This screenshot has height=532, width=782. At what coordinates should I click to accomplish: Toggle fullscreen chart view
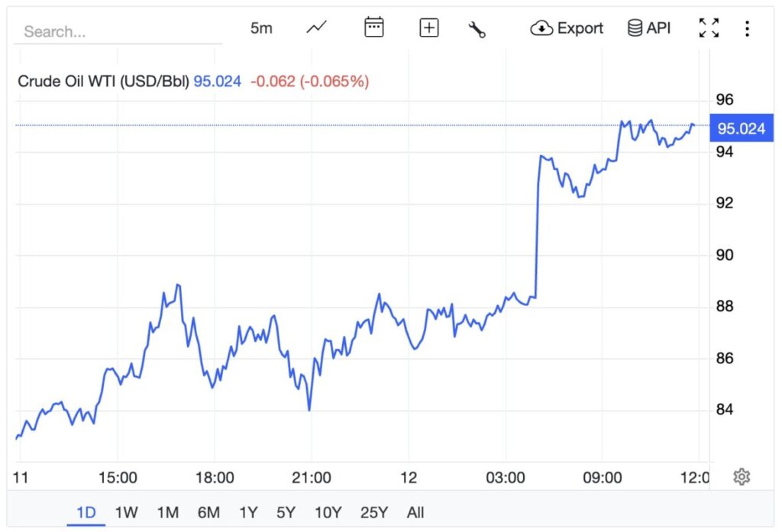pyautogui.click(x=709, y=28)
